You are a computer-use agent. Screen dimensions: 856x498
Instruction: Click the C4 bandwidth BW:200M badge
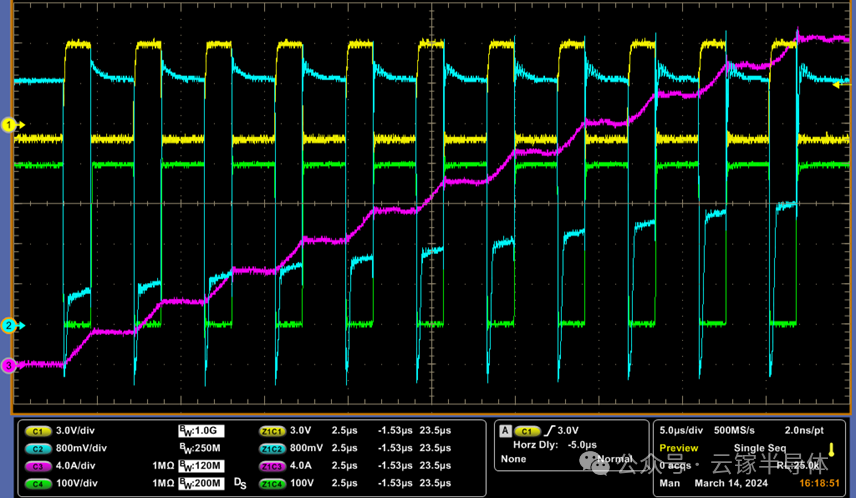[x=201, y=483]
